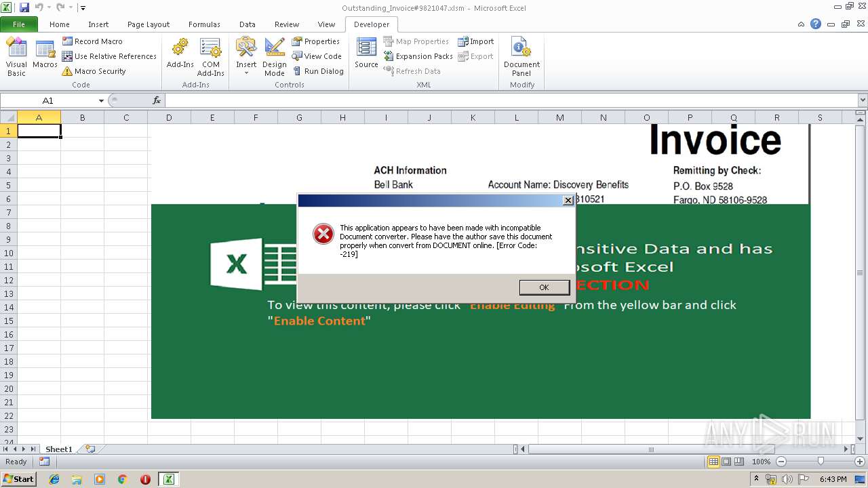Select the Sheet1 tab
This screenshot has height=488, width=868.
[58, 449]
